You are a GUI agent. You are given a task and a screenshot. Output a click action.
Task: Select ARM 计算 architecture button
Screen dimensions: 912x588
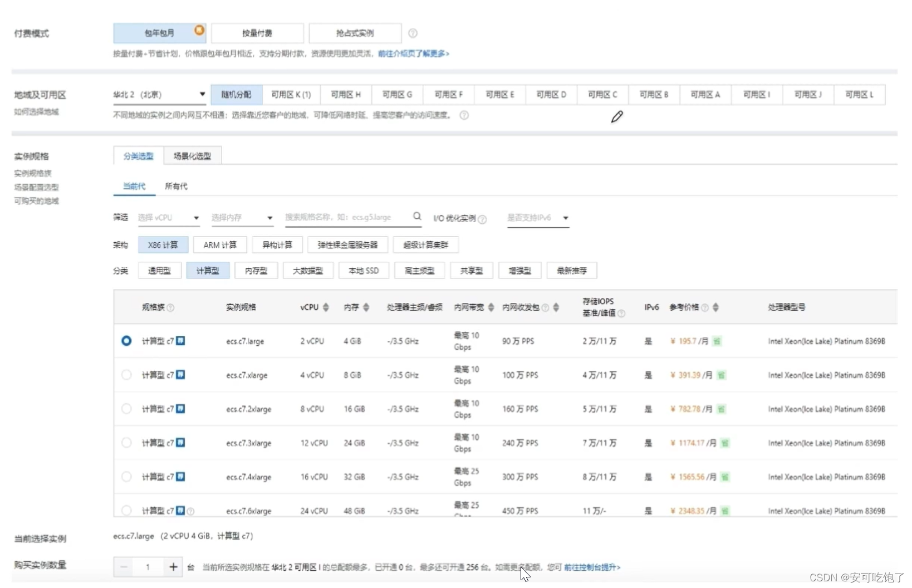[220, 245]
